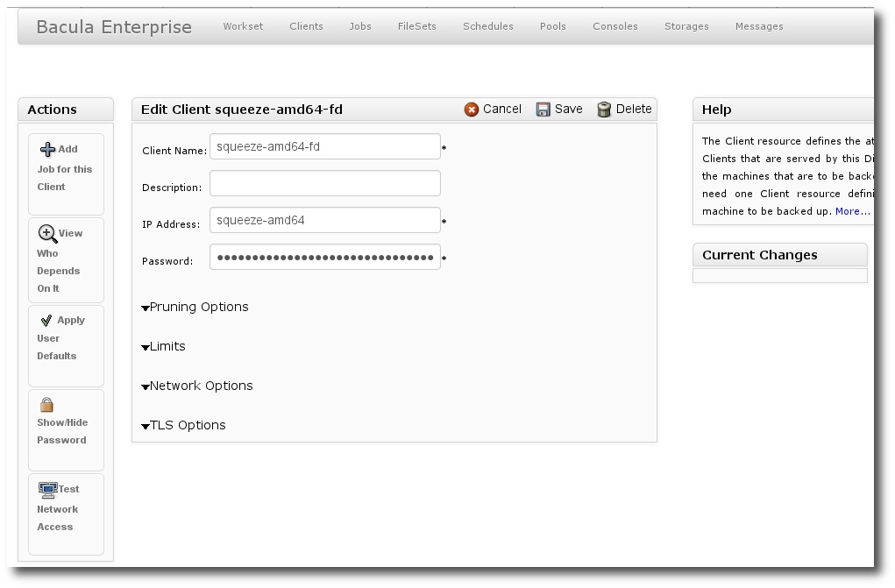Click the Actions panel header

66,110
